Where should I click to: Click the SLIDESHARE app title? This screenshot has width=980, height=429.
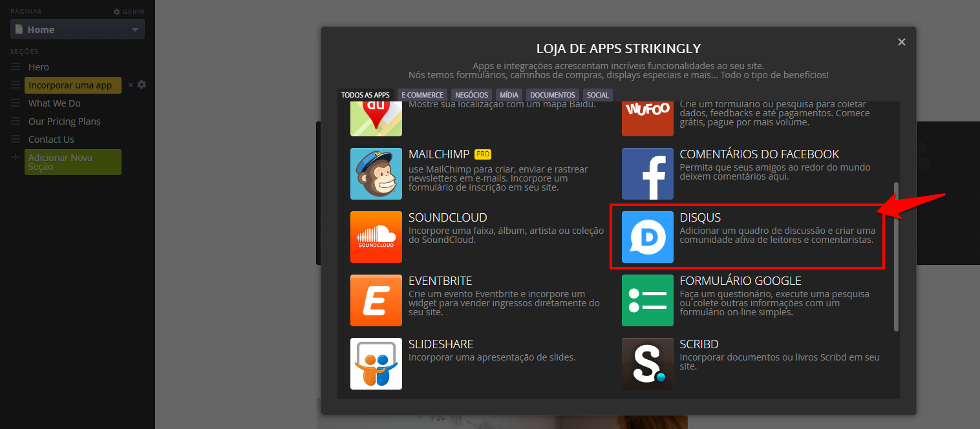441,344
